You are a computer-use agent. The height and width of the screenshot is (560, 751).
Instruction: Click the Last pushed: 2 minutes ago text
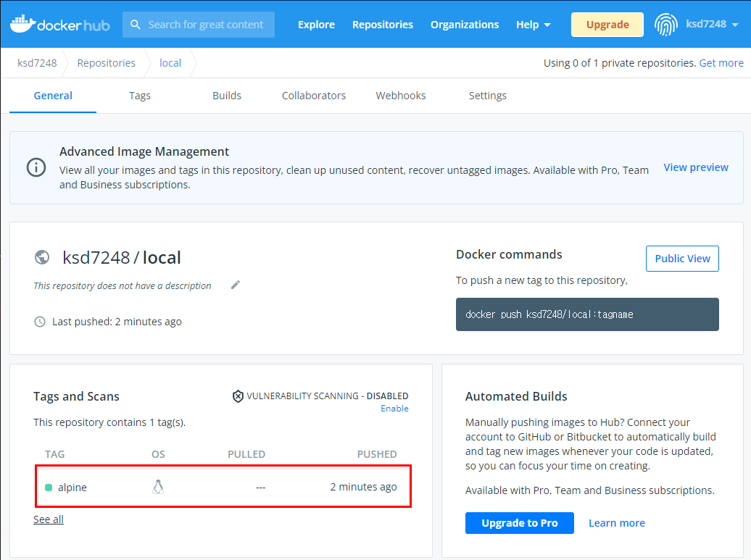pyautogui.click(x=117, y=322)
